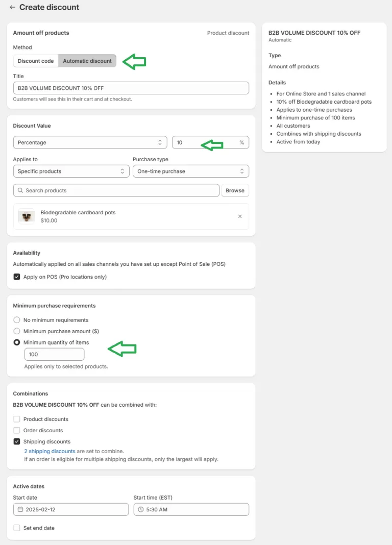The image size is (392, 545).
Task: Click the discount Title input field
Action: click(131, 88)
